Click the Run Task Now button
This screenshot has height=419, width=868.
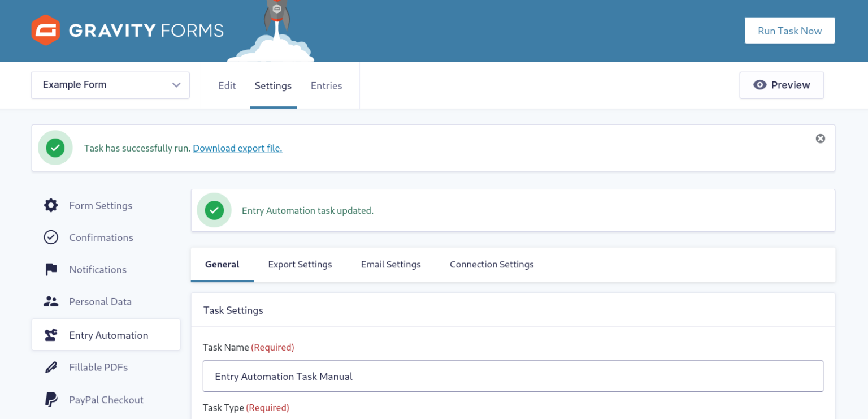click(789, 31)
